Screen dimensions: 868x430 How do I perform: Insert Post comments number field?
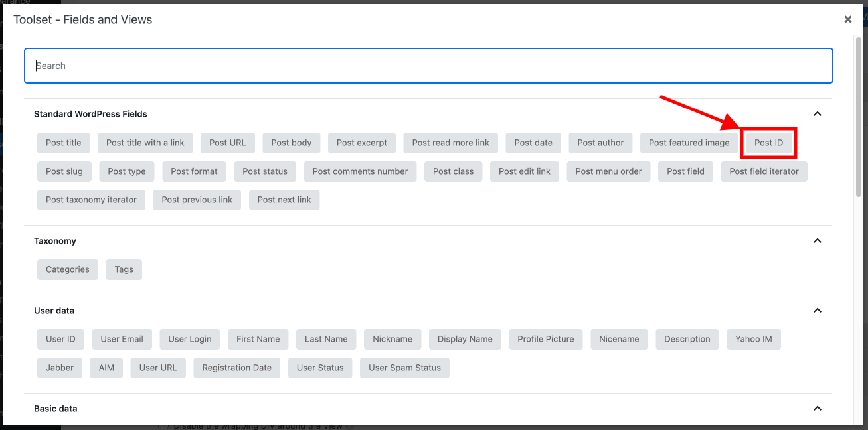tap(361, 171)
